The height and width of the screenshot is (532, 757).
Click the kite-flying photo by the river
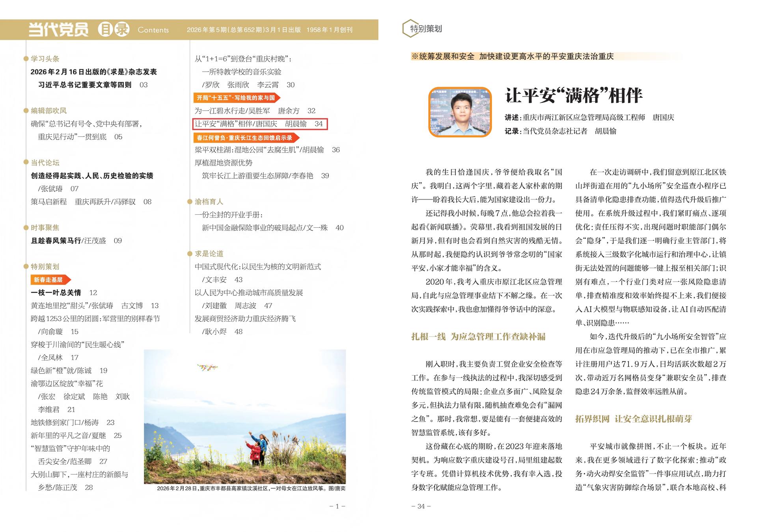244,417
